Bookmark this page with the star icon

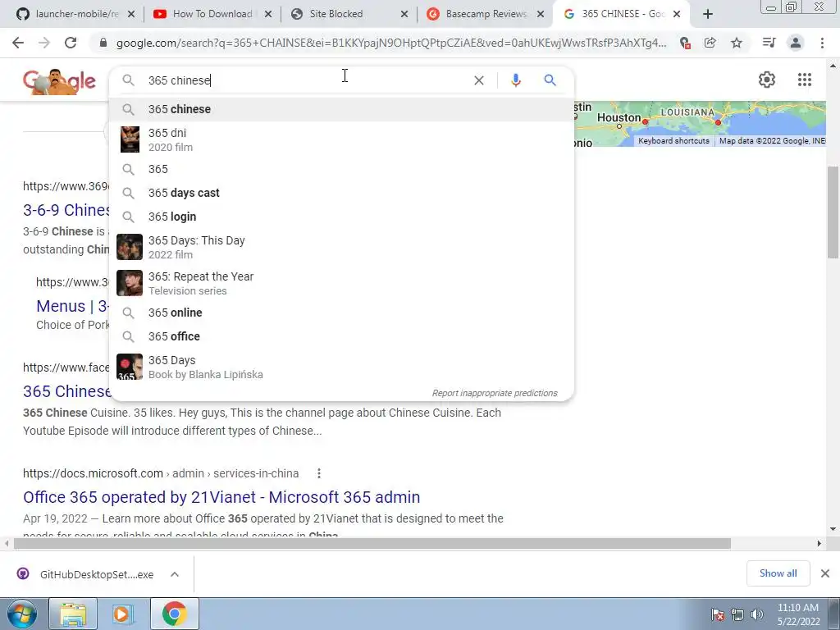(737, 43)
